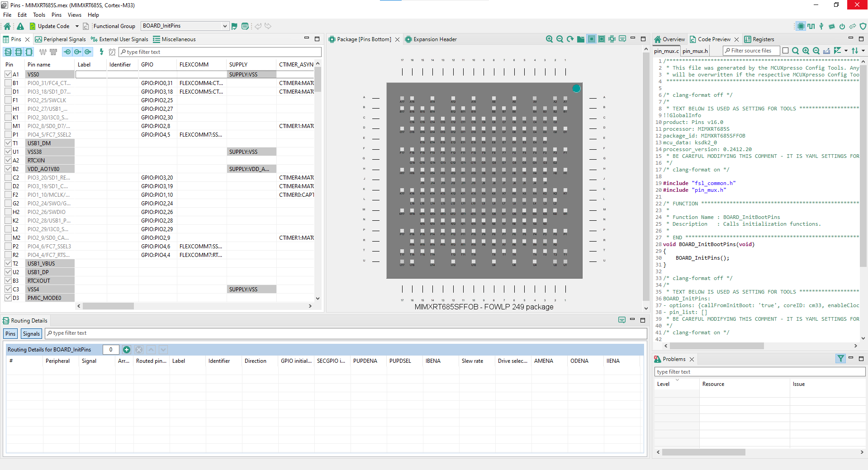Click the Filter source files field

[751, 51]
